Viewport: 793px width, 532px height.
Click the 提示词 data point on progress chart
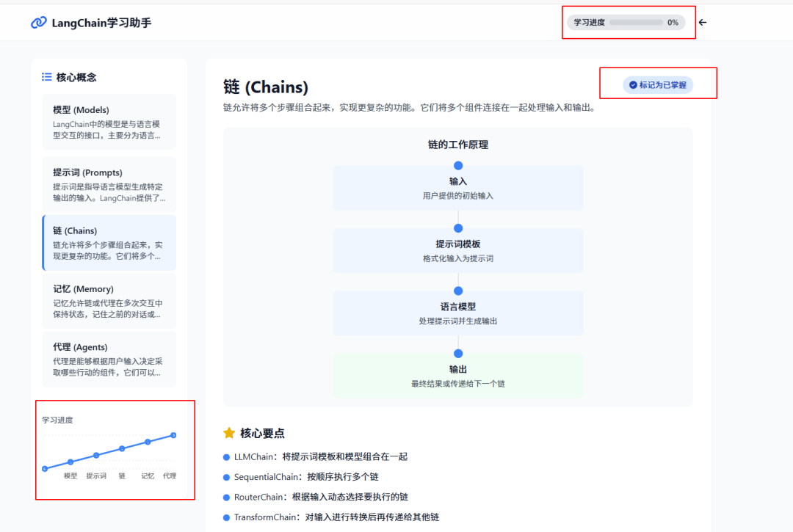point(96,455)
